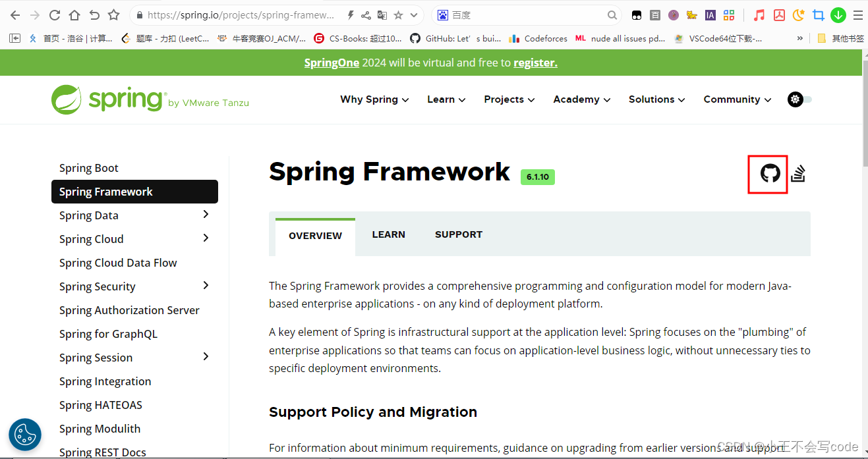
Task: Expand the Spring Session chevron
Action: click(x=206, y=357)
